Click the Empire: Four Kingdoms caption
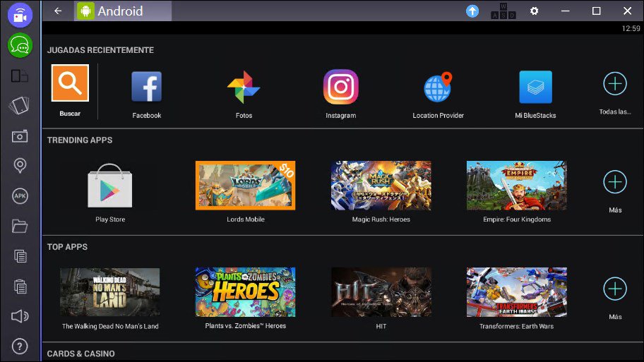Viewport: 644px width, 362px height. [x=517, y=219]
